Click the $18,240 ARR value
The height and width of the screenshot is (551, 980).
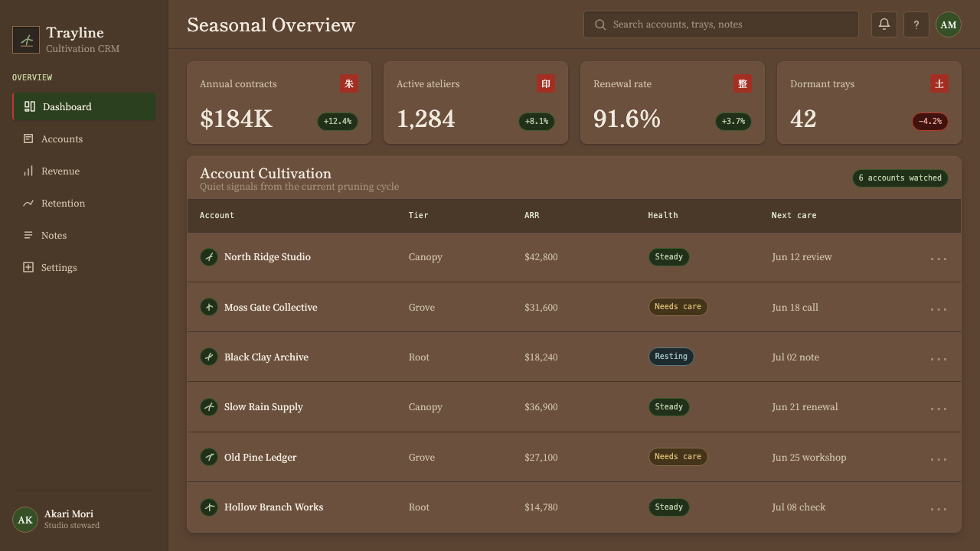pos(541,357)
